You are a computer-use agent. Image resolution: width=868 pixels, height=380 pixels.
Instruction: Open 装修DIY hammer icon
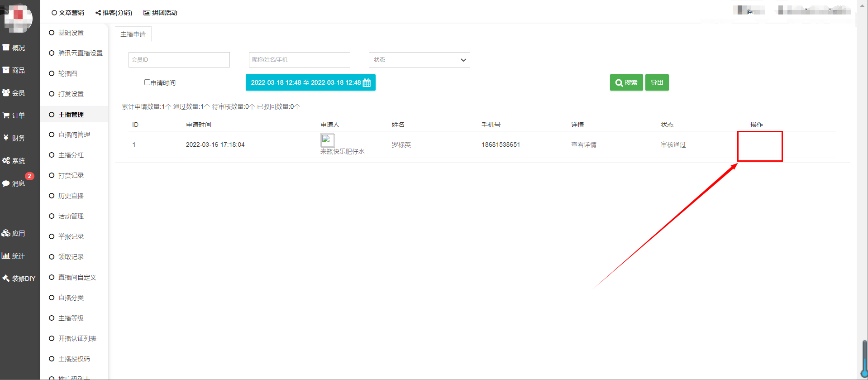[x=6, y=279]
